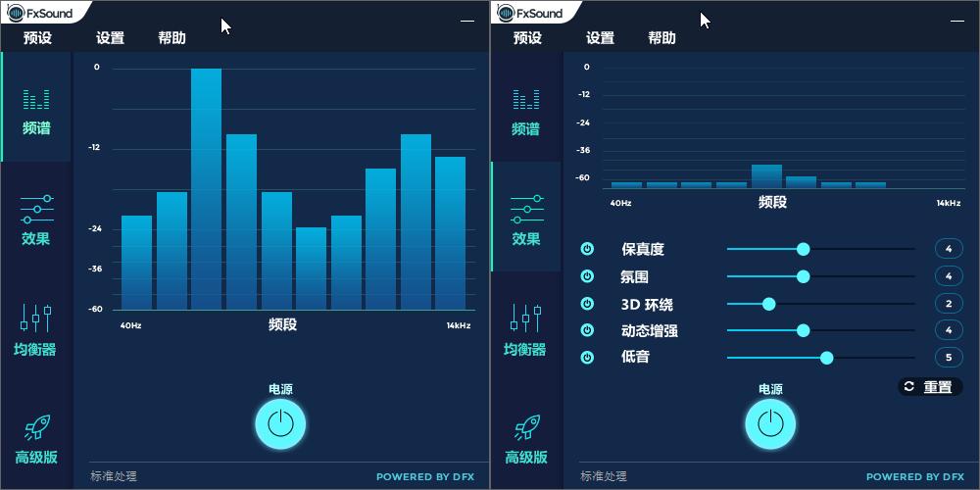The width and height of the screenshot is (980, 490).
Task: Click 低音 value box showing 5
Action: click(949, 358)
